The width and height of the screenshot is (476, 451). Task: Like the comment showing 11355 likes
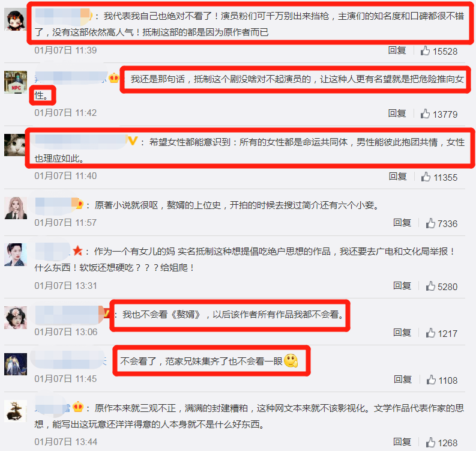426,177
